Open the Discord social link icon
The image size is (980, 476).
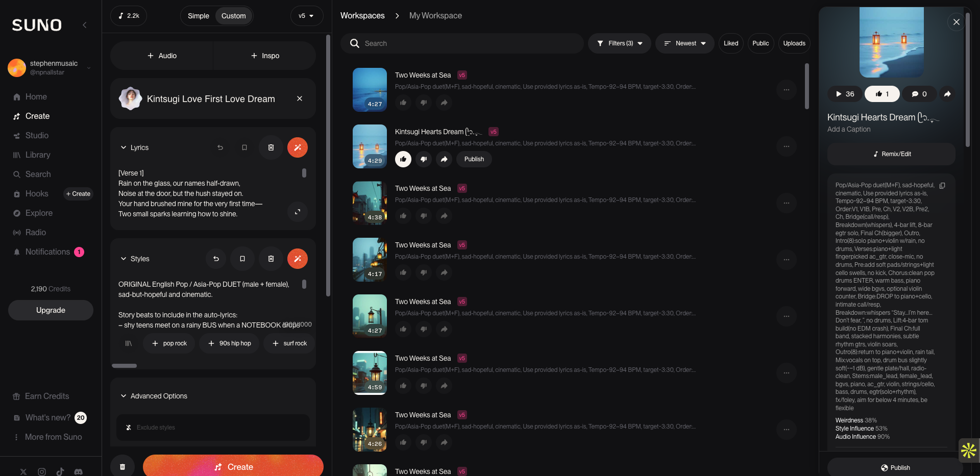[78, 472]
